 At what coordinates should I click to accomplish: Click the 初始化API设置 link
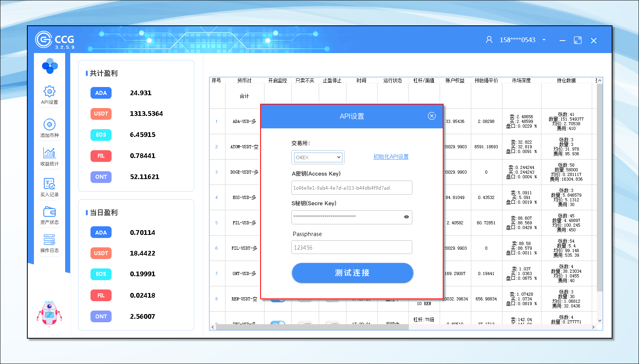click(391, 156)
